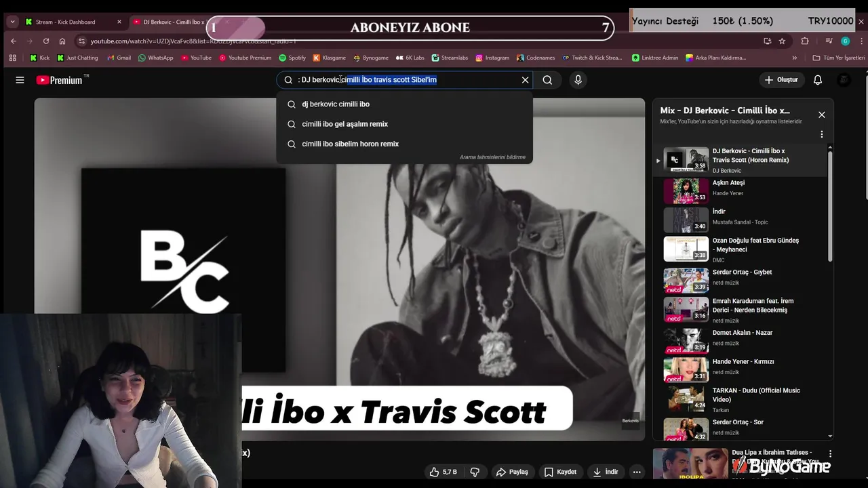Image resolution: width=868 pixels, height=488 pixels.
Task: Choose suggestion 'cimilli ibo sibelim horon remix'
Action: (404, 144)
